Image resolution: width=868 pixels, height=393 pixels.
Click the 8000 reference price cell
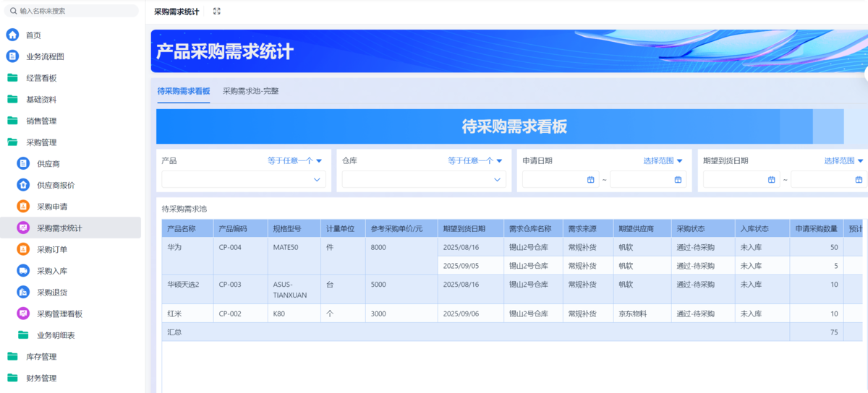[x=401, y=256]
